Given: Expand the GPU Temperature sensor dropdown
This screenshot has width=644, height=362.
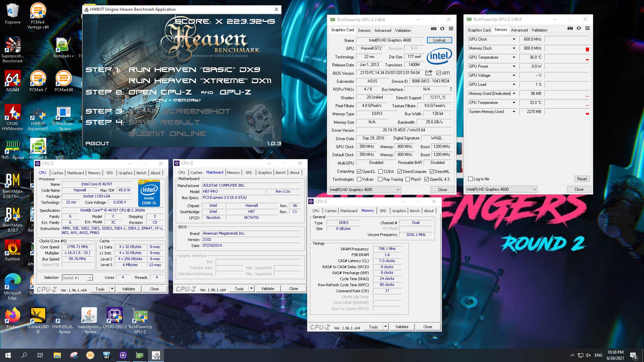Looking at the screenshot, I should (514, 57).
